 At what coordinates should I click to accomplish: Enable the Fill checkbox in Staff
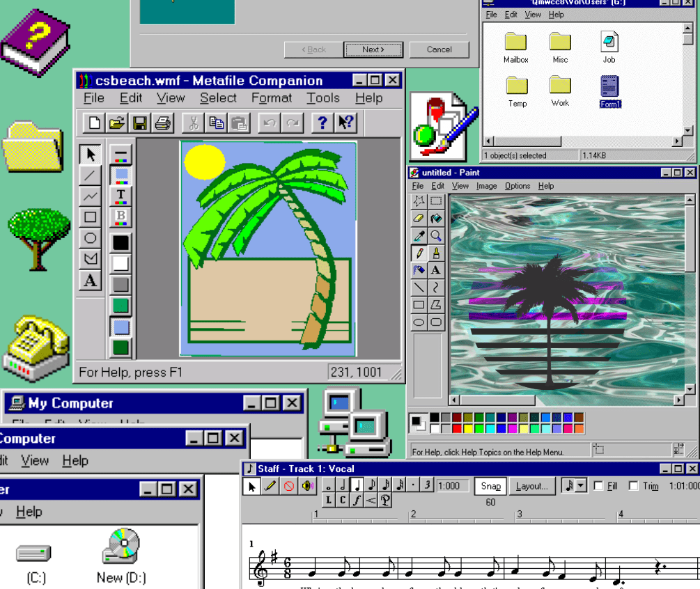[598, 486]
